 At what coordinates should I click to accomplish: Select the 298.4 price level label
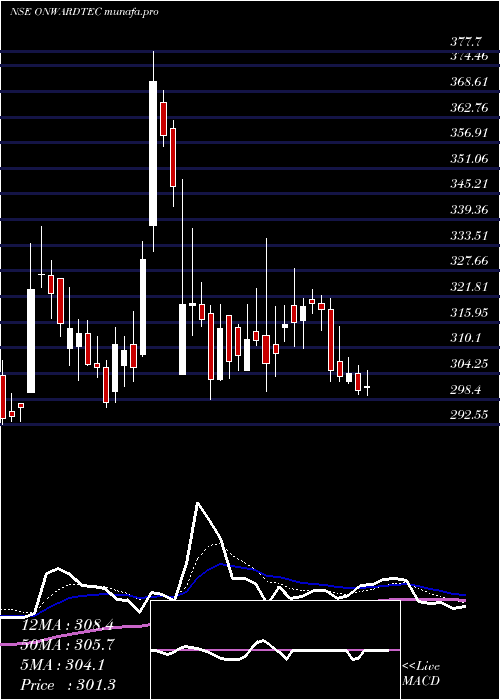[x=466, y=390]
